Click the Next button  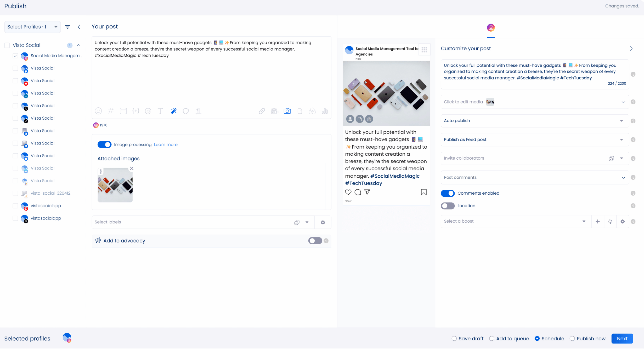[622, 339]
